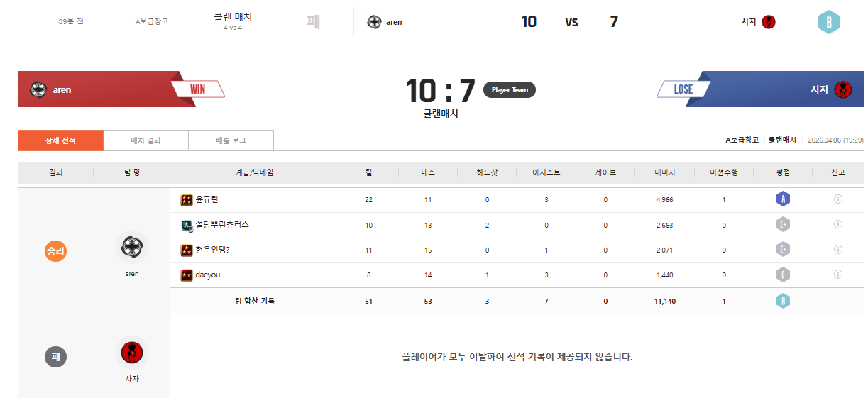Viewport: 868px width, 398px height.
Task: Select the 상세 전적 tab
Action: [x=60, y=140]
